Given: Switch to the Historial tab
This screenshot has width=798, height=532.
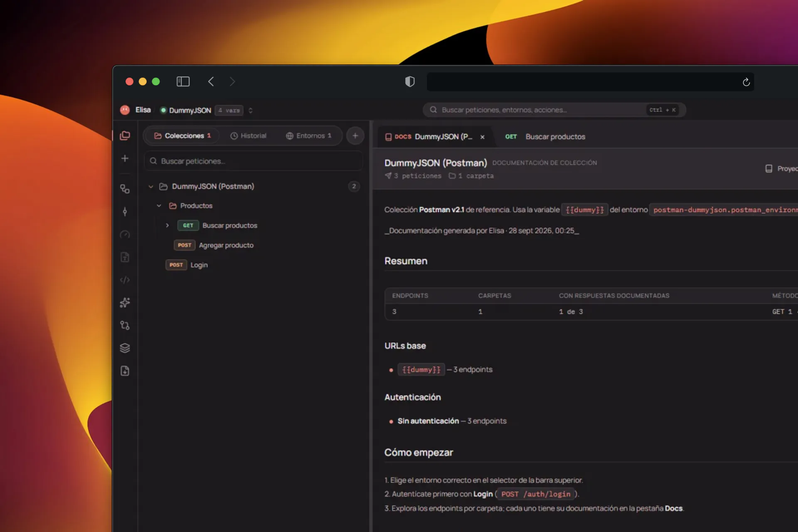Looking at the screenshot, I should [248, 135].
